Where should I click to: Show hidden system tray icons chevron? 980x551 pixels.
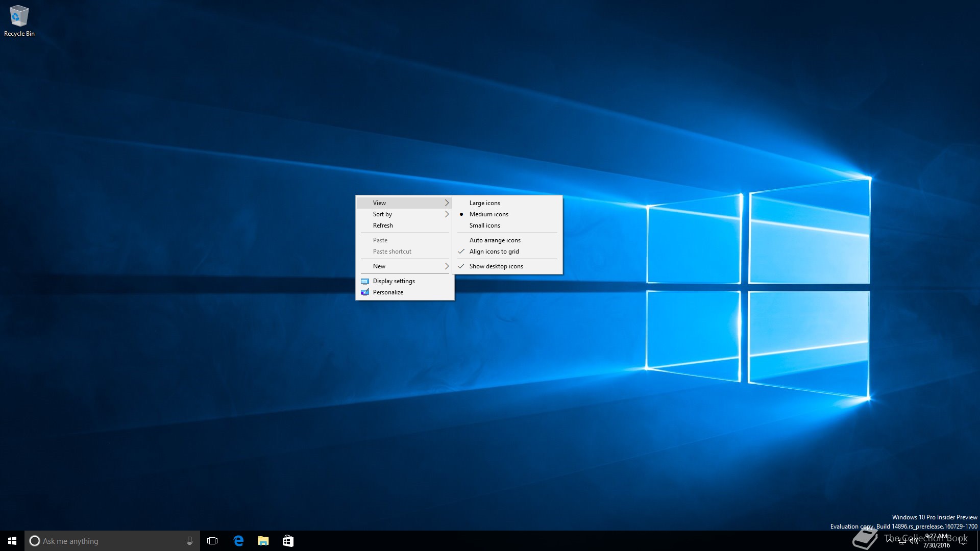pos(890,540)
